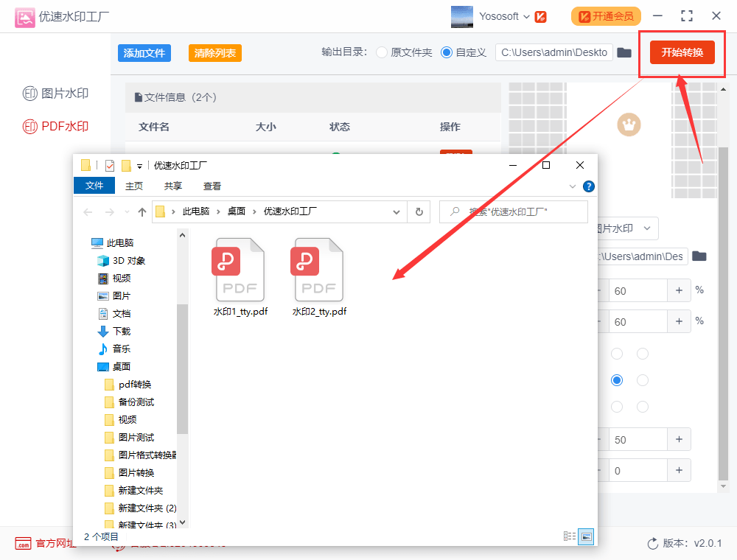Open the 图片水印 watermark type dropdown
Image resolution: width=737 pixels, height=560 pixels.
649,228
